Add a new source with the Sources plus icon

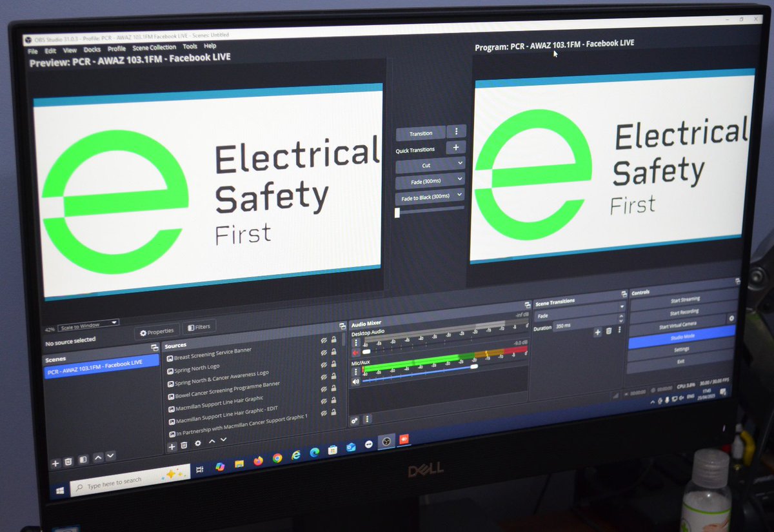(172, 446)
